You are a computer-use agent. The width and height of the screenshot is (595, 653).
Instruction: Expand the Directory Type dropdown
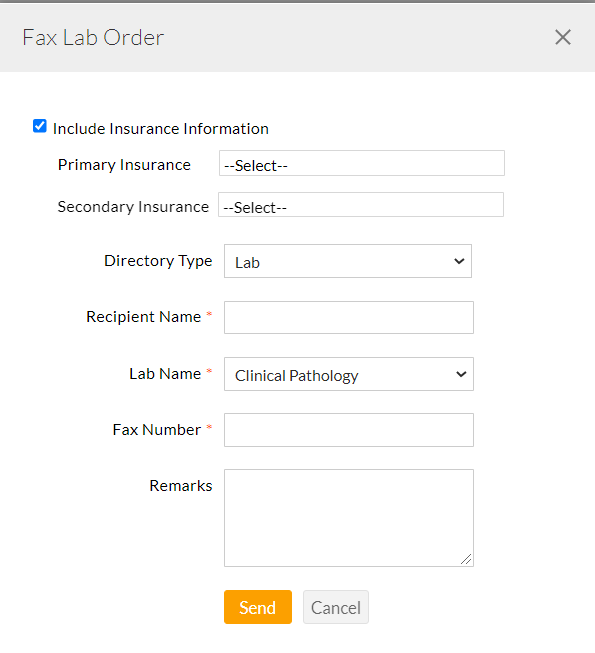coord(348,261)
